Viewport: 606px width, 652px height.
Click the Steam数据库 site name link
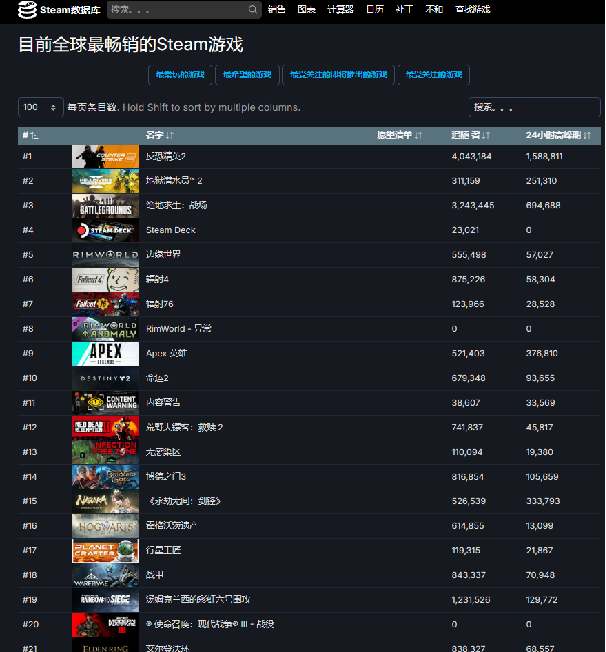(x=70, y=10)
